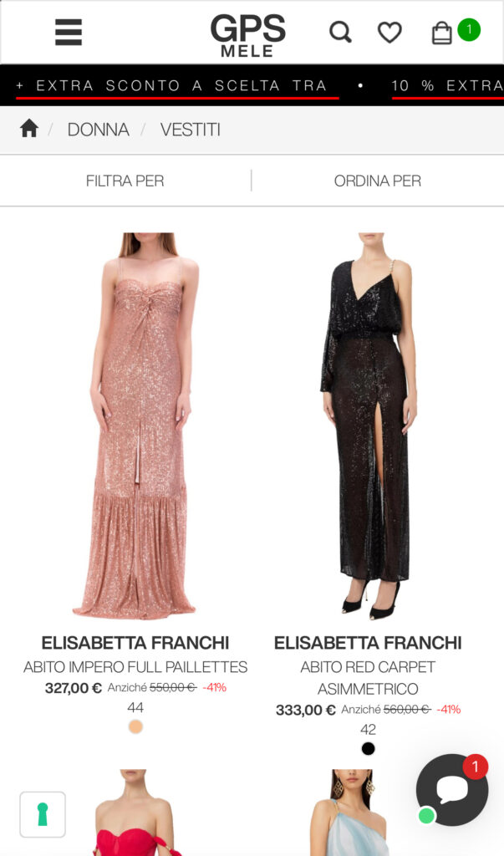Click the green keyhole privacy icon

pyautogui.click(x=43, y=814)
